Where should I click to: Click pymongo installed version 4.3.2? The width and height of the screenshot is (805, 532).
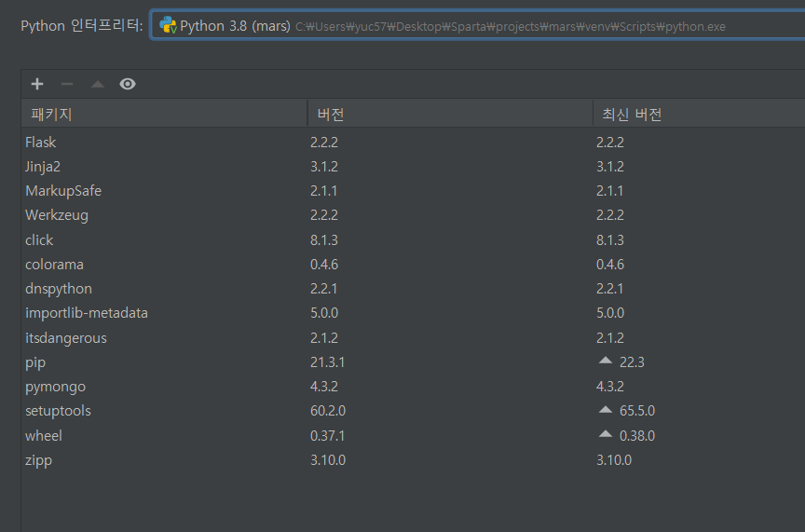tap(324, 386)
